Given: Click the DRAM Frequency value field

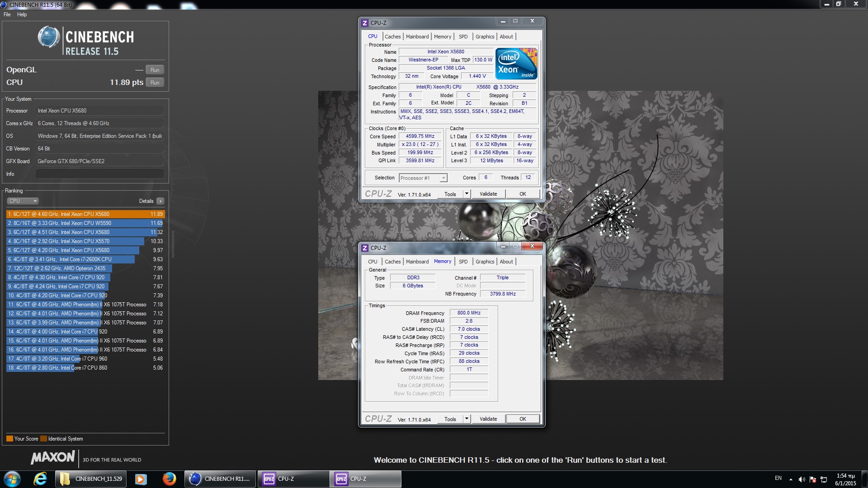Looking at the screenshot, I should click(x=469, y=313).
